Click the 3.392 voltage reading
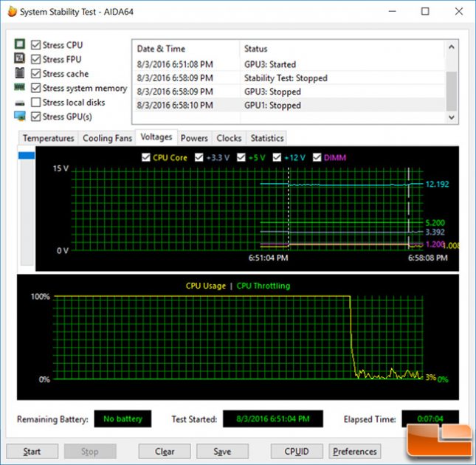The height and width of the screenshot is (465, 476). click(435, 232)
